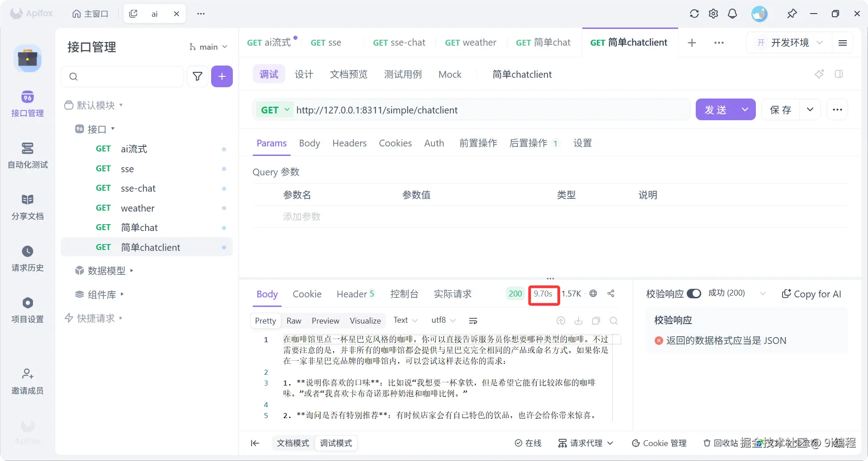Click 邀请成员 in the sidebar

click(x=28, y=381)
